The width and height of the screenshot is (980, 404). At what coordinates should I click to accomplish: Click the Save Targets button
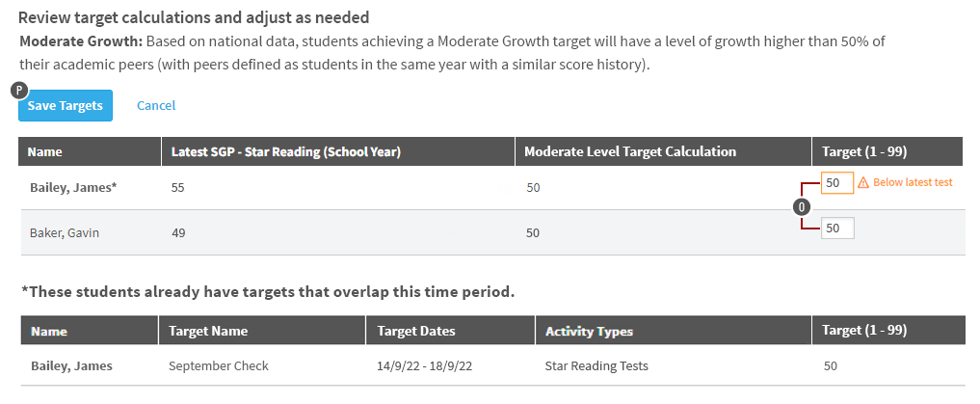[65, 106]
